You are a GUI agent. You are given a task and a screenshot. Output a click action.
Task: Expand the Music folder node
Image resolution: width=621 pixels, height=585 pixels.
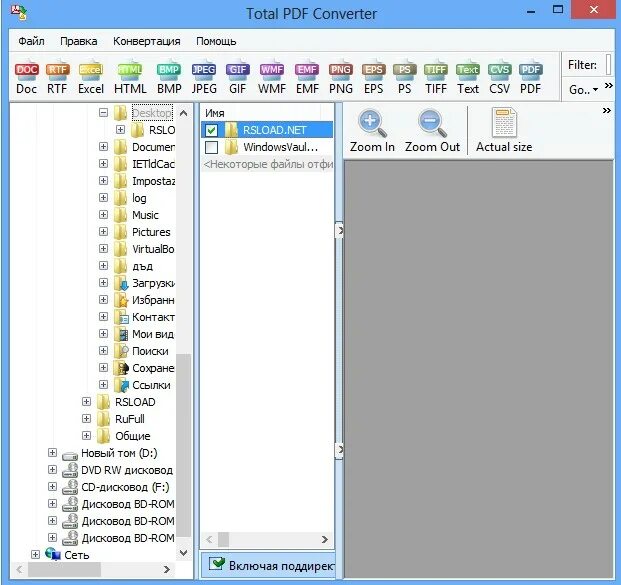pyautogui.click(x=103, y=215)
